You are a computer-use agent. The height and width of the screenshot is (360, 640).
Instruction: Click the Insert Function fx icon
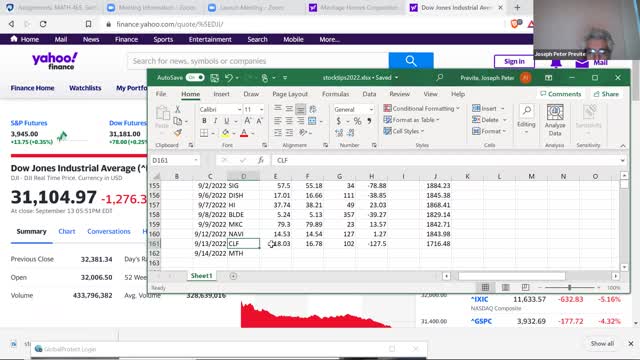[x=261, y=160]
